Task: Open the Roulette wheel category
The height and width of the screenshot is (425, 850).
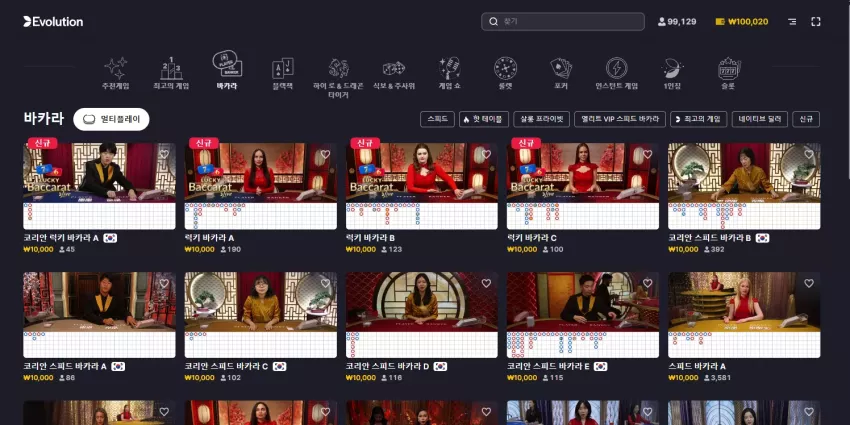Action: pyautogui.click(x=505, y=74)
